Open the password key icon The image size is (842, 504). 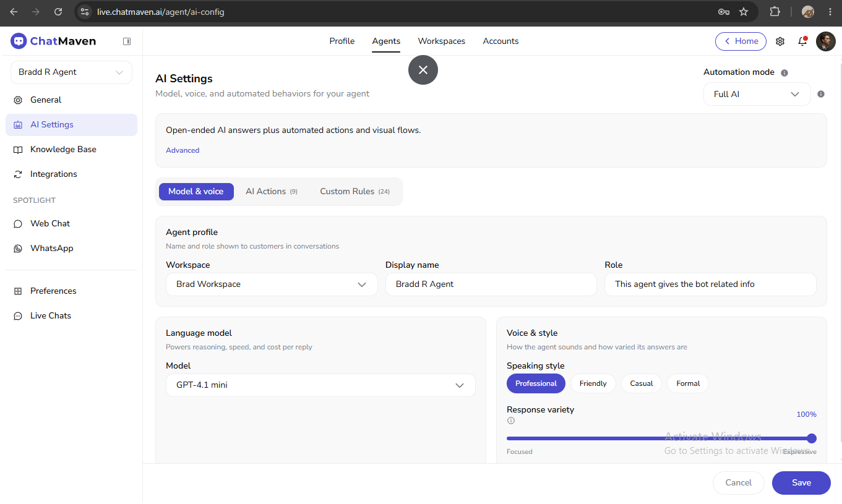(724, 12)
